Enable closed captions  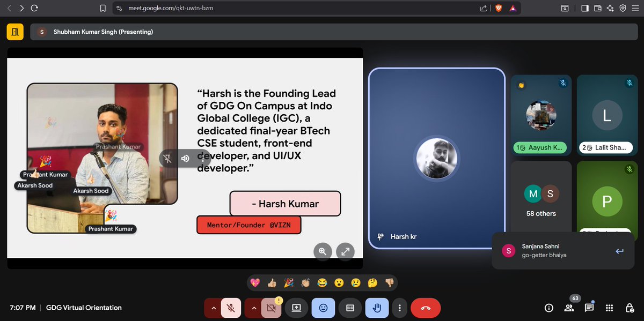350,308
